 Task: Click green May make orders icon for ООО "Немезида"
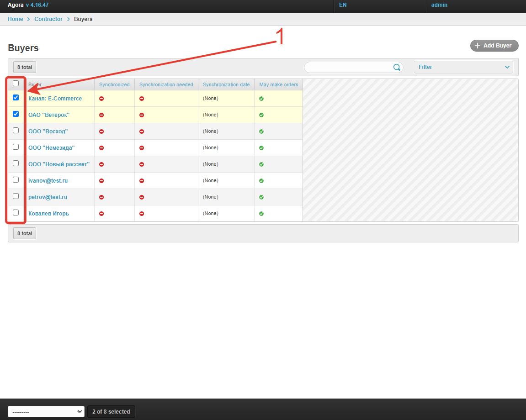pos(261,148)
